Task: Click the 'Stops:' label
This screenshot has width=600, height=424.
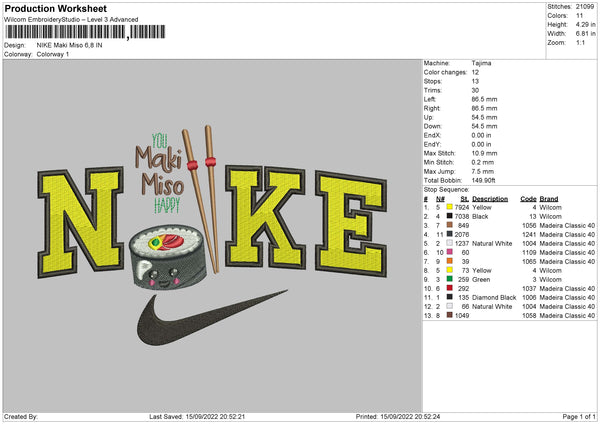Action: pos(432,81)
